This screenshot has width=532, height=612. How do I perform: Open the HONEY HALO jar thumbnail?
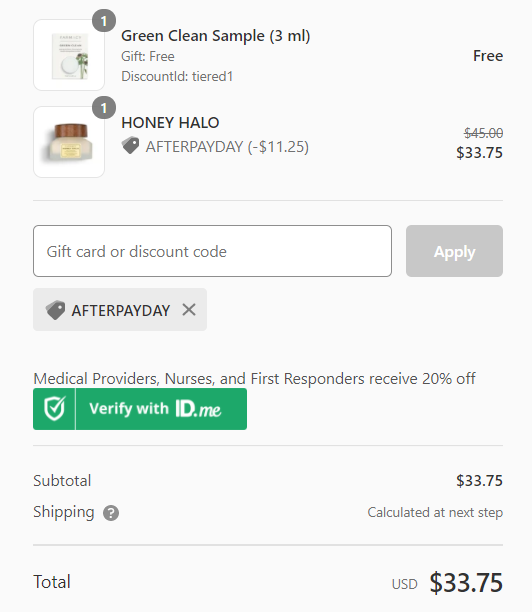(x=69, y=142)
